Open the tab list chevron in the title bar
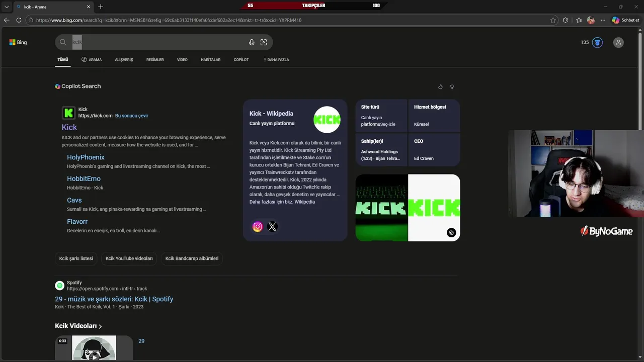 click(x=7, y=7)
